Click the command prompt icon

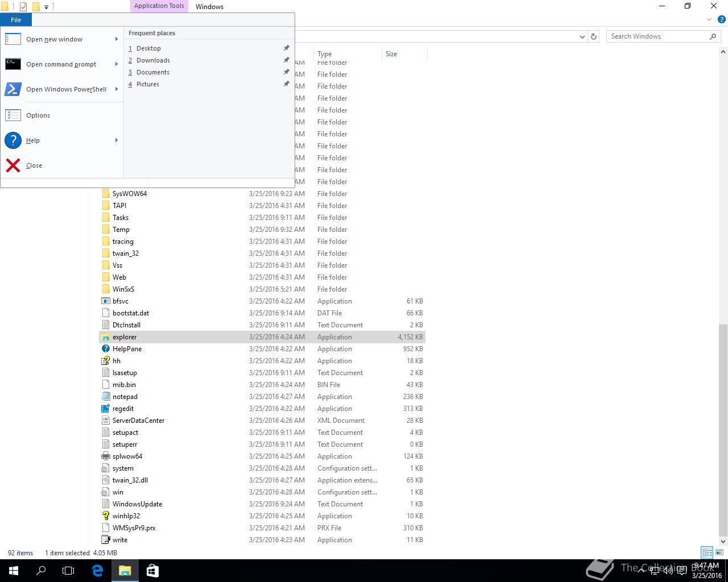[x=13, y=64]
